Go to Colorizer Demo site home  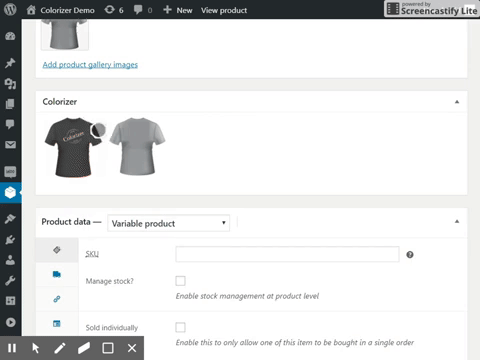[x=60, y=10]
